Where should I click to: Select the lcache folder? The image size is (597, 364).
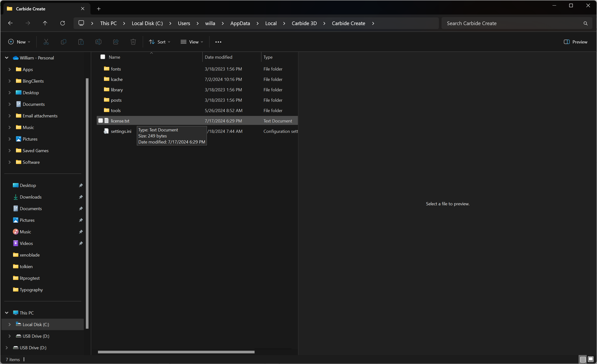117,79
